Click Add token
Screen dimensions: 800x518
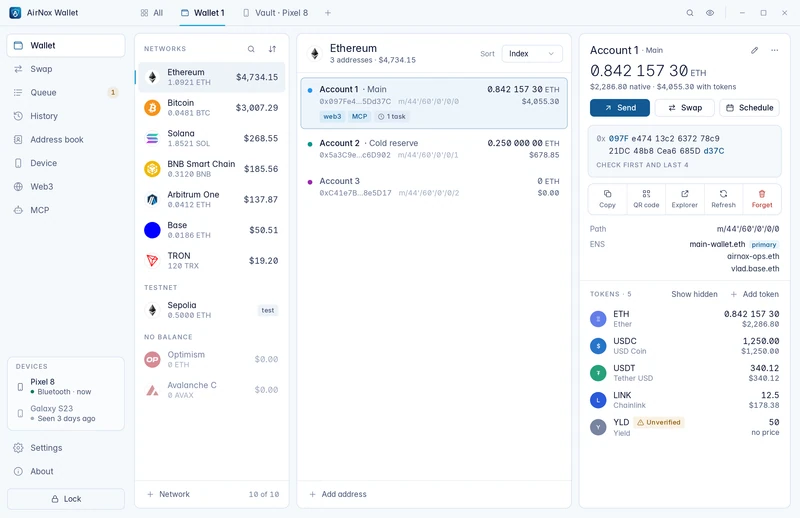755,294
